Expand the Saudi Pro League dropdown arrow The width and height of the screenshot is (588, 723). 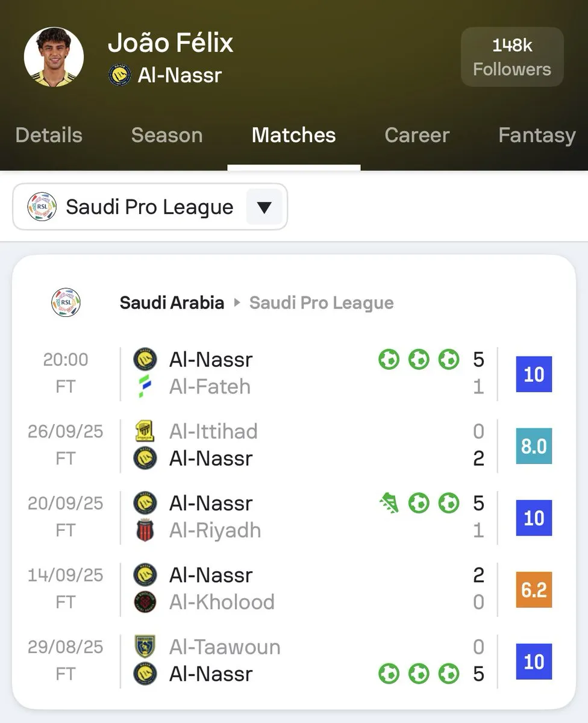point(264,207)
